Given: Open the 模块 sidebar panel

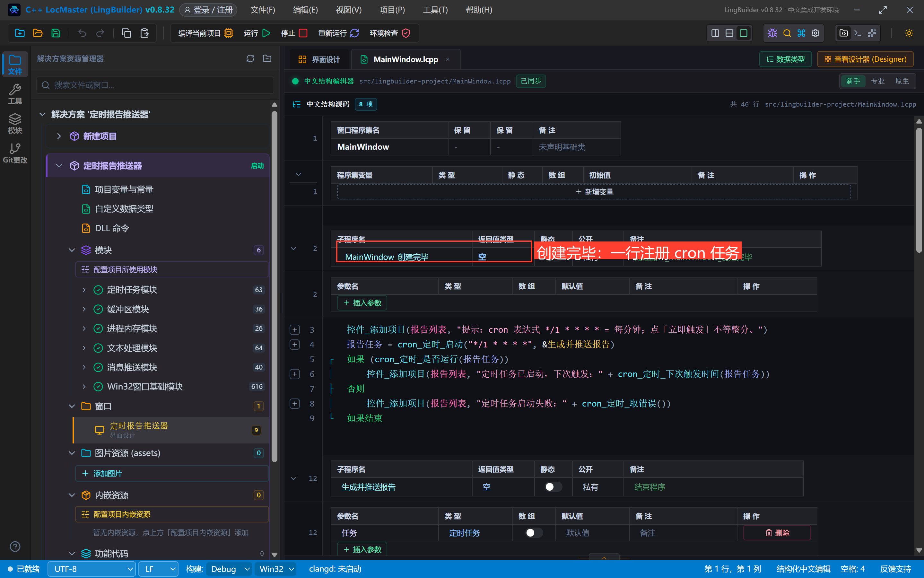Looking at the screenshot, I should pos(15,124).
